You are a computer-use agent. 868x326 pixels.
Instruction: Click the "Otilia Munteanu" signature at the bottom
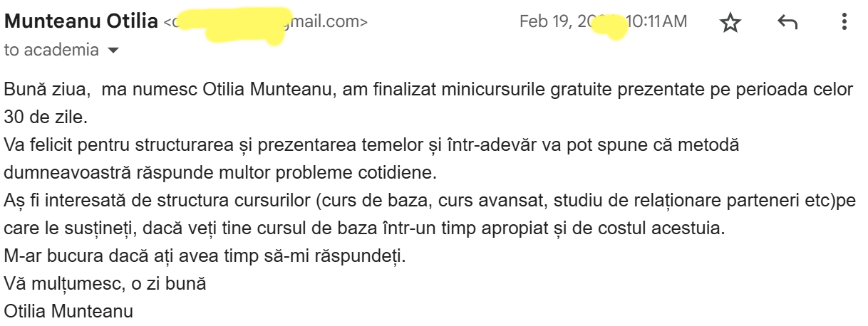tap(68, 311)
